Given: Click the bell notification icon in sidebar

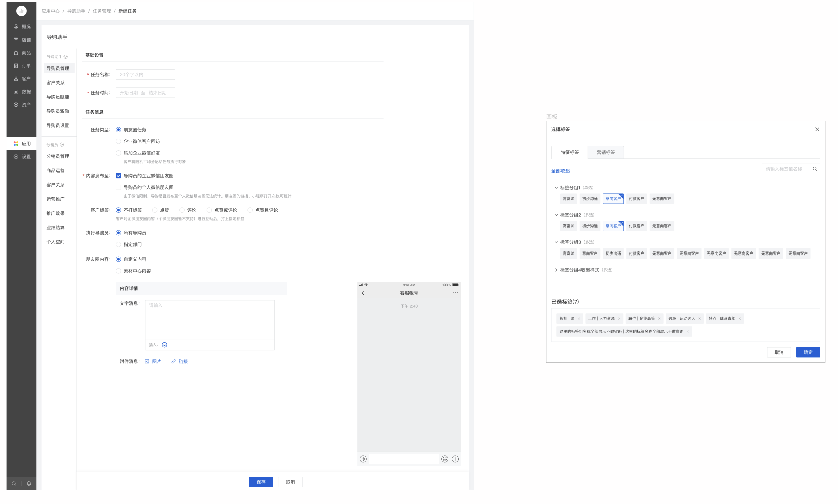Looking at the screenshot, I should tap(29, 484).
